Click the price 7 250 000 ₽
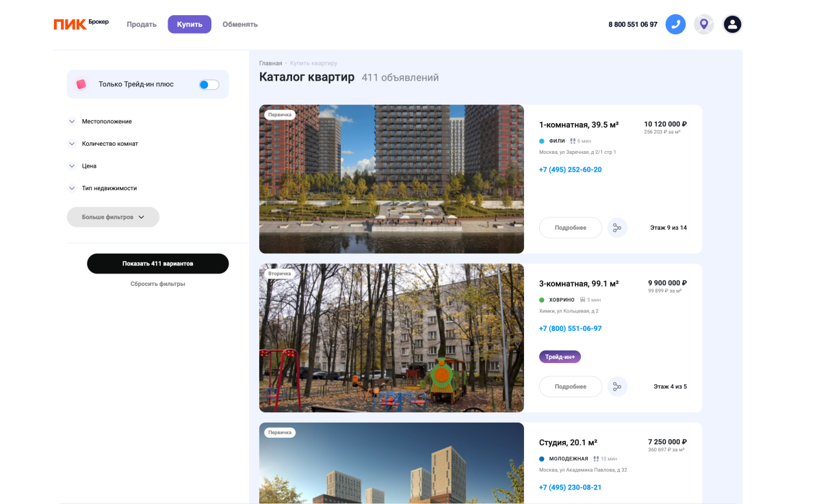Image resolution: width=821 pixels, height=504 pixels. point(667,442)
